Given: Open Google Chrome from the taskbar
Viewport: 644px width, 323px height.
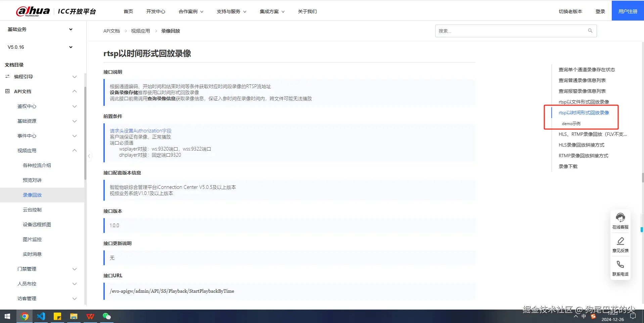Looking at the screenshot, I should (x=25, y=316).
